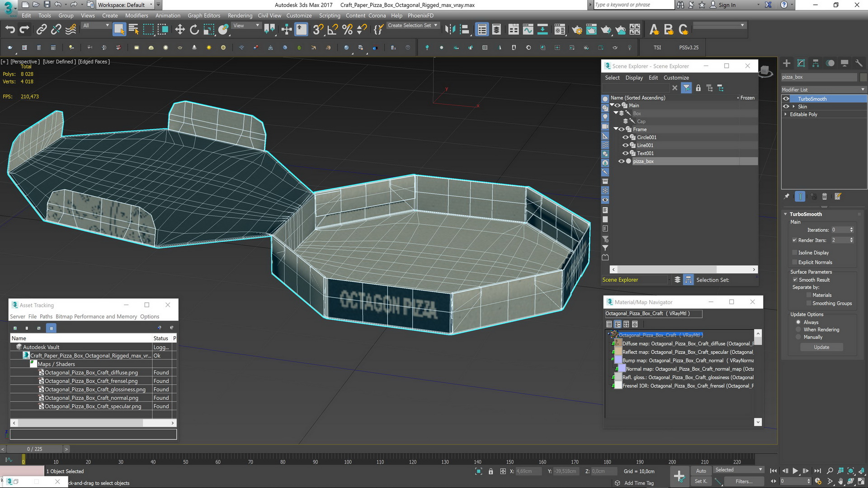
Task: Open the Create tab plus icon in the command panel
Action: [x=787, y=63]
